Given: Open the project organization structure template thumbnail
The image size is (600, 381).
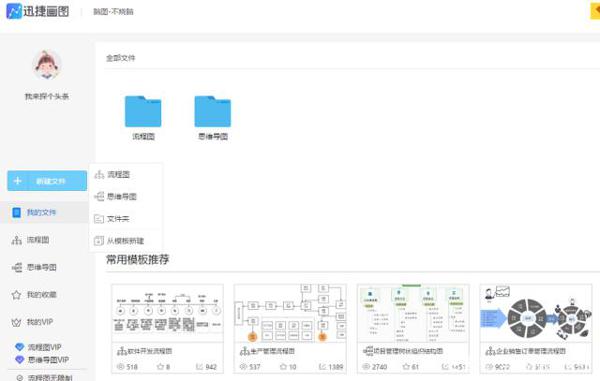Looking at the screenshot, I should point(413,313).
